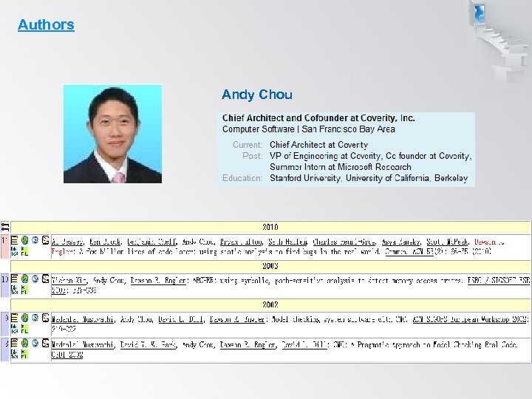
Task: Open the Commun. ACM 53 venue link
Action: 409,252
